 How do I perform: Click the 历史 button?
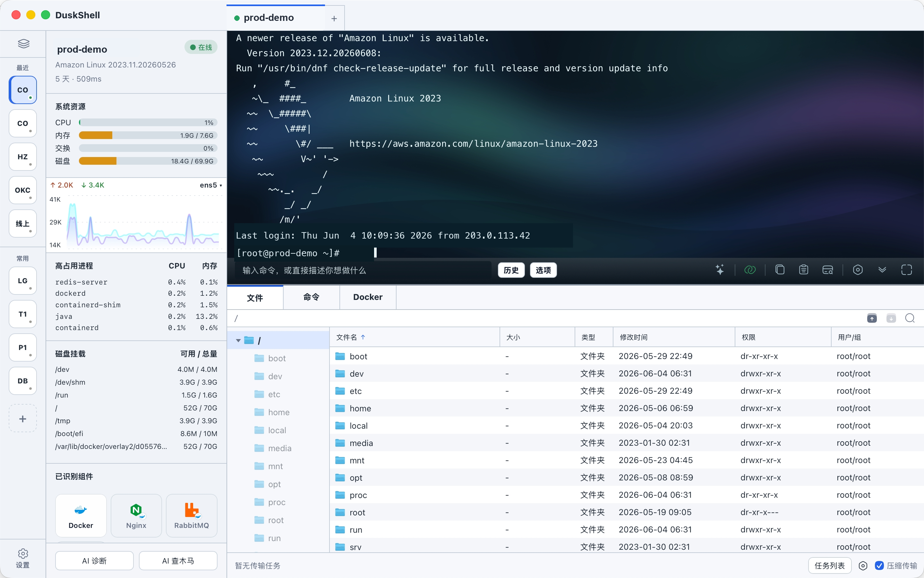pos(511,270)
